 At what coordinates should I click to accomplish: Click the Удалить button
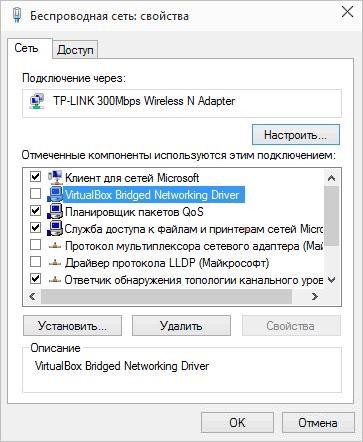[x=181, y=326]
